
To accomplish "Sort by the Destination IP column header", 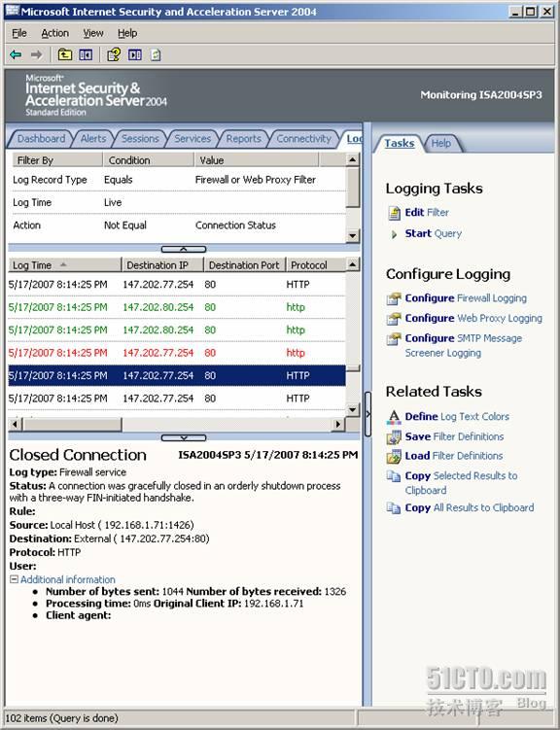I will 163,265.
